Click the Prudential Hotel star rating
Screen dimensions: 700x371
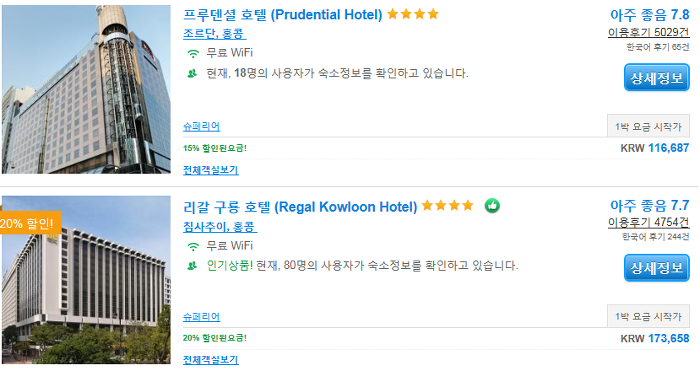[x=413, y=14]
